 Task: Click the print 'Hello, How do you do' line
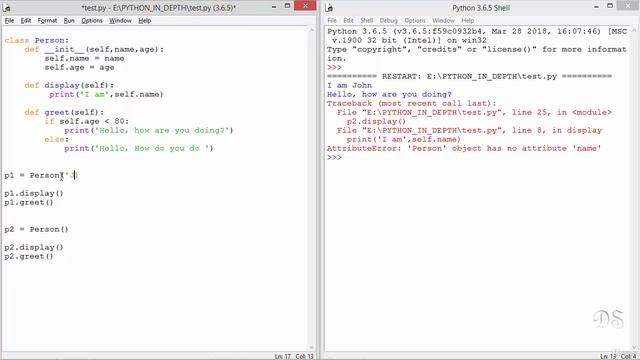click(x=139, y=148)
